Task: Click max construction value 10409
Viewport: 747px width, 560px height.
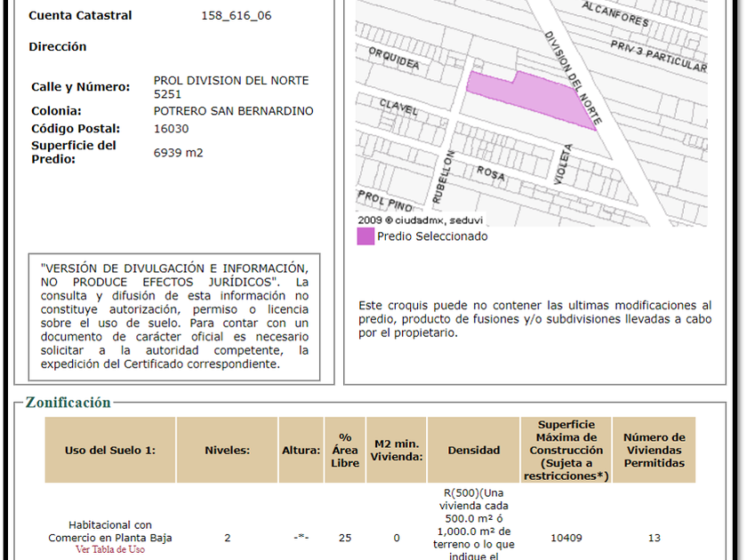Action: [x=566, y=538]
